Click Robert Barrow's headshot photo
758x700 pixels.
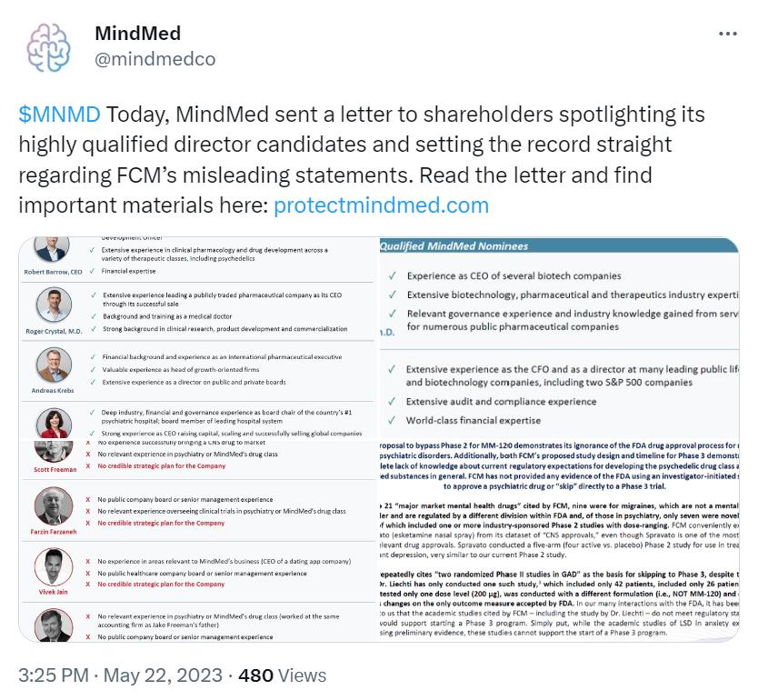pos(54,250)
